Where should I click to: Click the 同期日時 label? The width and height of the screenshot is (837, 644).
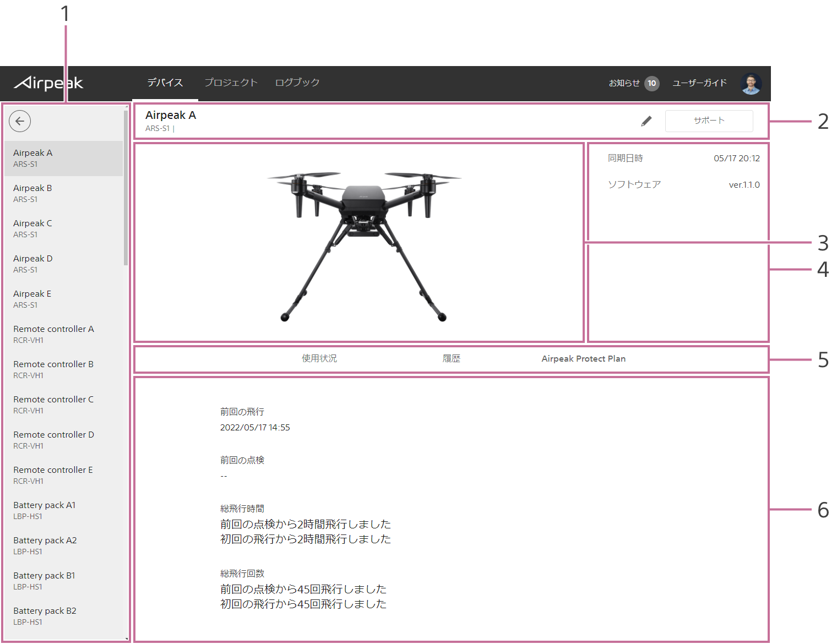(x=626, y=159)
